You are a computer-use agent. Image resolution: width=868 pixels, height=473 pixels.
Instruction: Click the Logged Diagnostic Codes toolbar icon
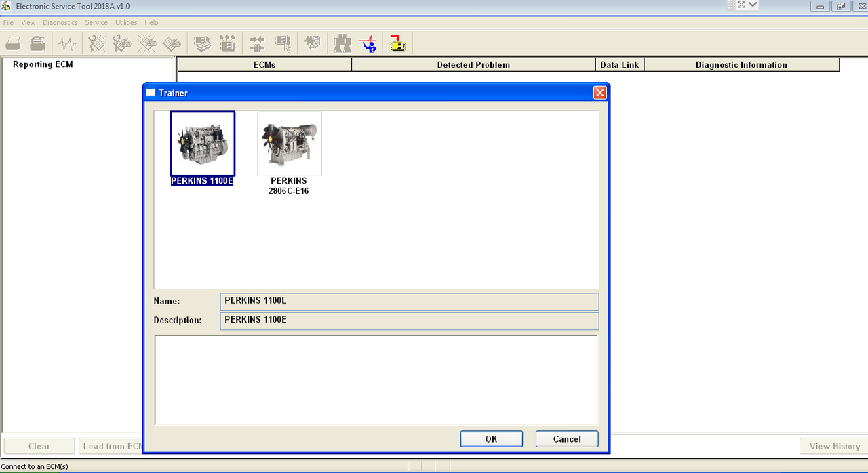(x=122, y=44)
